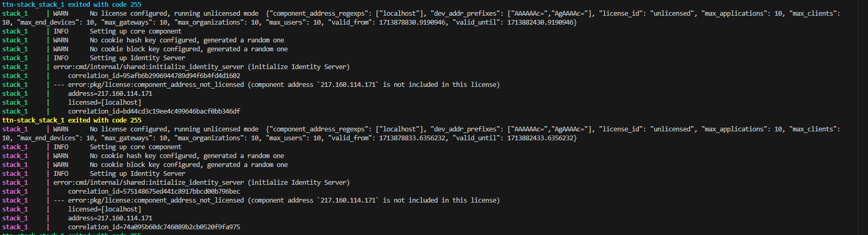Click the first 'initialize_identity_server' error line

[x=201, y=67]
